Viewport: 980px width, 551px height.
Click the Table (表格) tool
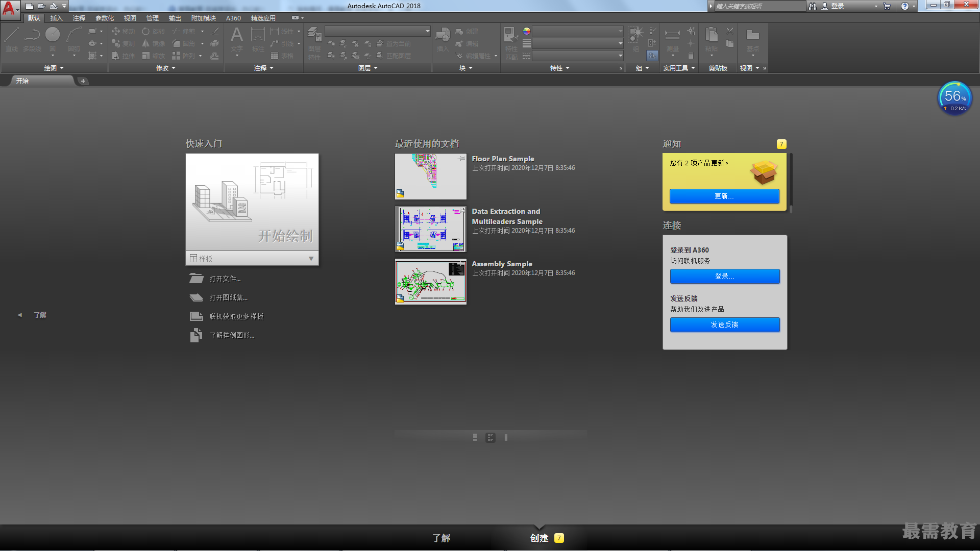click(x=282, y=56)
